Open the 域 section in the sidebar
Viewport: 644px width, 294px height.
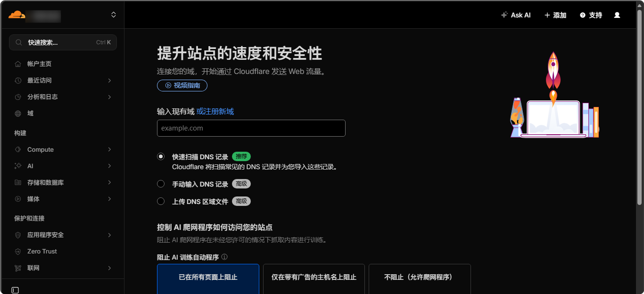[x=29, y=113]
